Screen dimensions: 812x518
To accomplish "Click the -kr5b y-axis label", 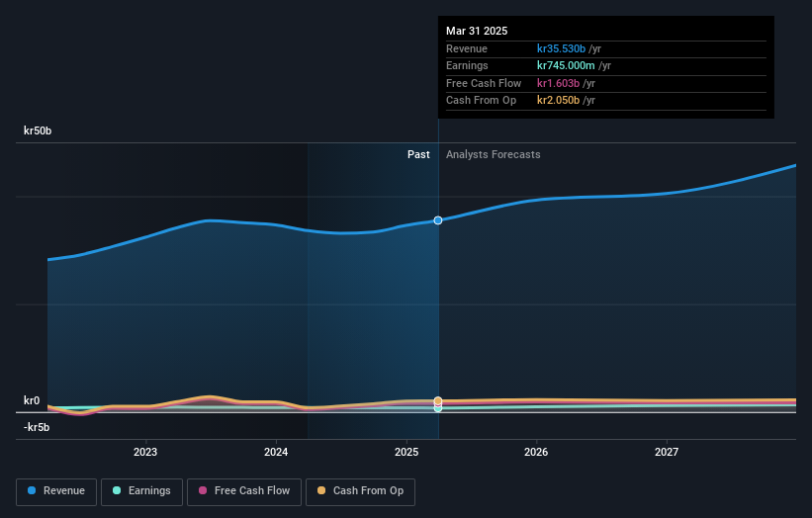I will pos(38,427).
